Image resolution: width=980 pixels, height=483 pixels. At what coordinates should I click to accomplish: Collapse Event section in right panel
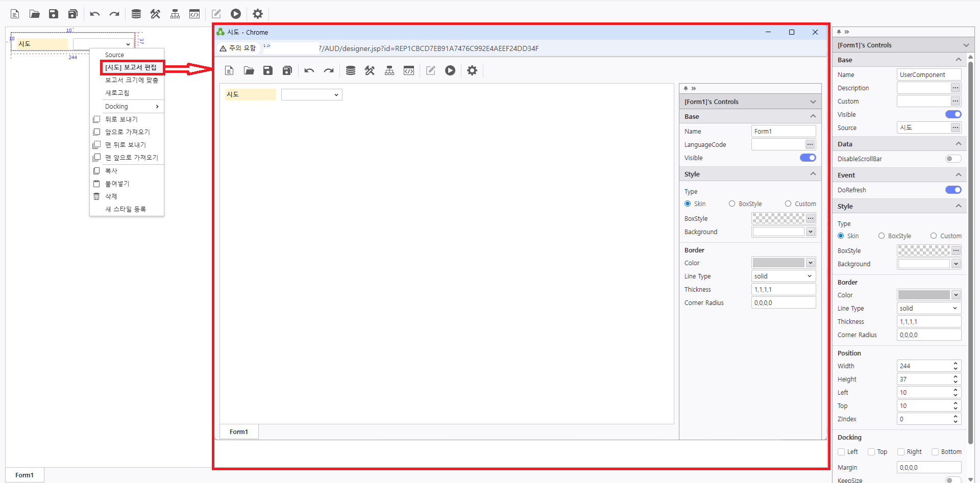coord(959,175)
